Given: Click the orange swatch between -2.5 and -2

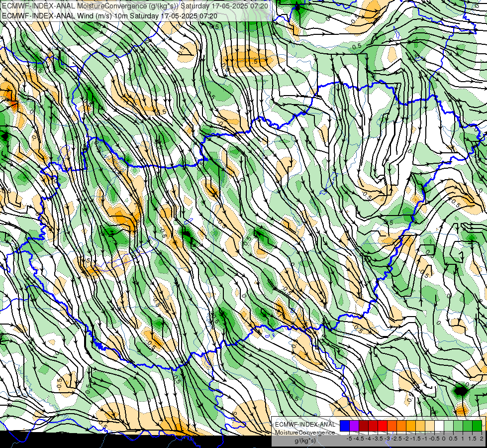Looking at the screenshot, I should pyautogui.click(x=401, y=426).
